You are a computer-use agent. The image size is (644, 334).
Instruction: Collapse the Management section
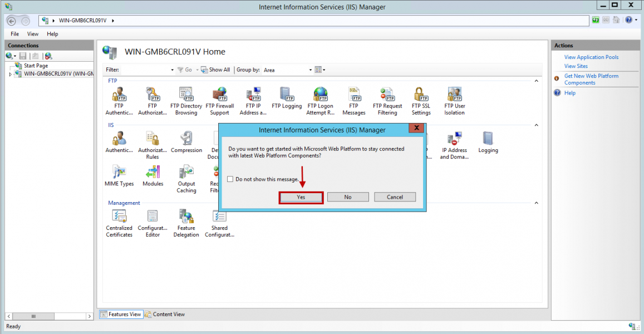(536, 203)
